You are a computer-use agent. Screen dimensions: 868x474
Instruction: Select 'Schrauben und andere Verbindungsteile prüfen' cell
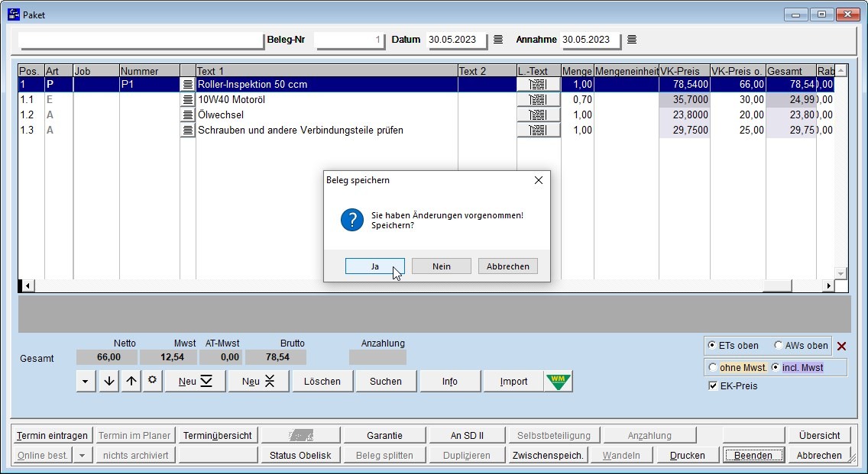click(x=326, y=131)
